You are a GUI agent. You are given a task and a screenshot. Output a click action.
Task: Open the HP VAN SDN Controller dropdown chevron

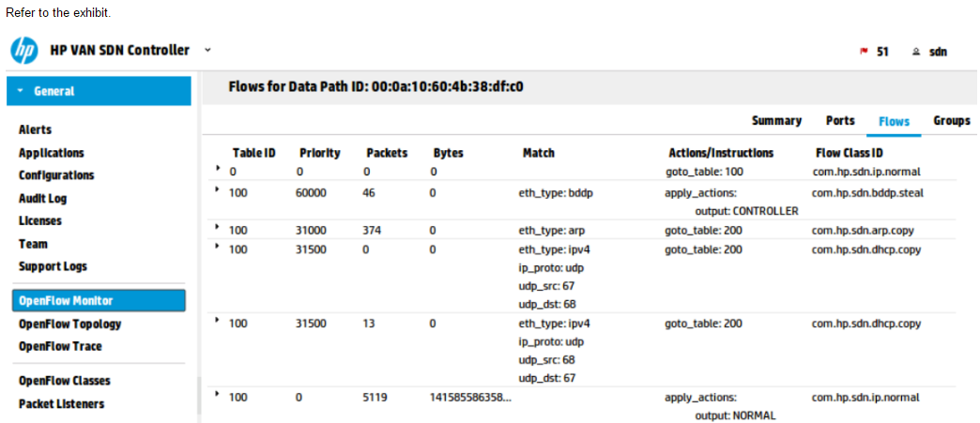click(x=207, y=50)
